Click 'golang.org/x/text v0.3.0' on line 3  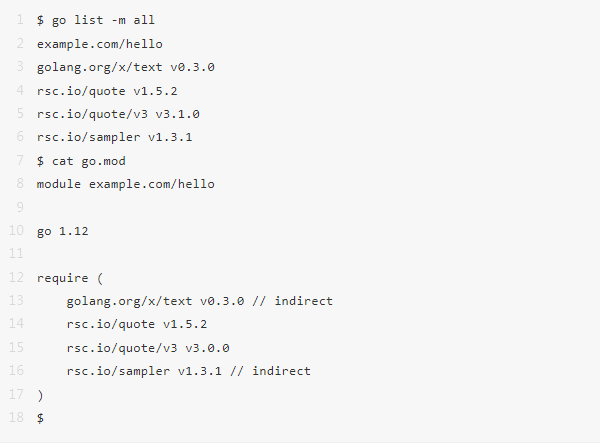(126, 67)
